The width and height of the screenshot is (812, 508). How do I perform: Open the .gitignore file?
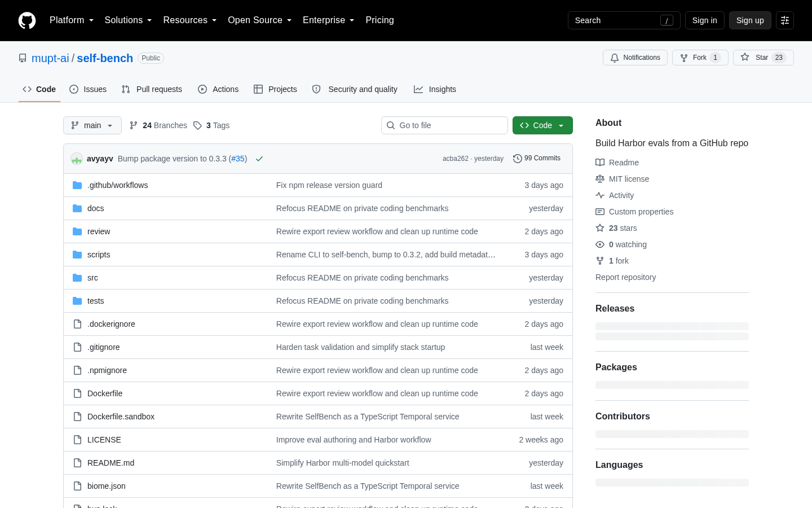(104, 347)
